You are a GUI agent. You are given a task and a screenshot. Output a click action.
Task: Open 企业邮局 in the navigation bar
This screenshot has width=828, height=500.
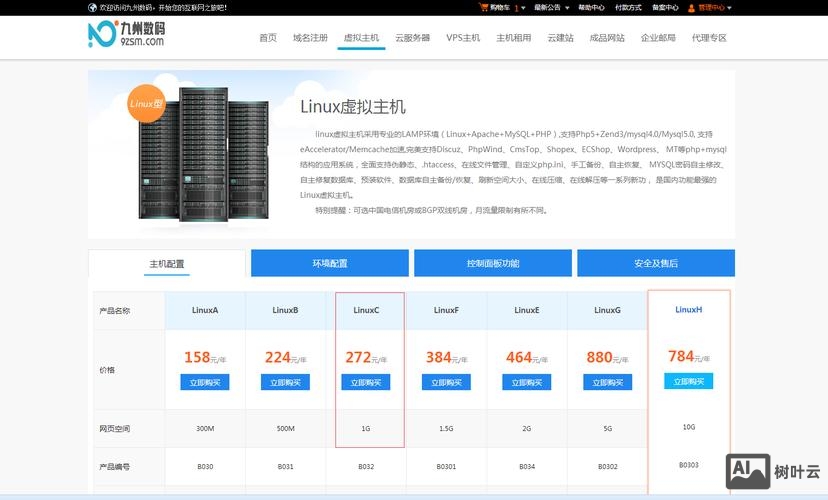pyautogui.click(x=658, y=37)
